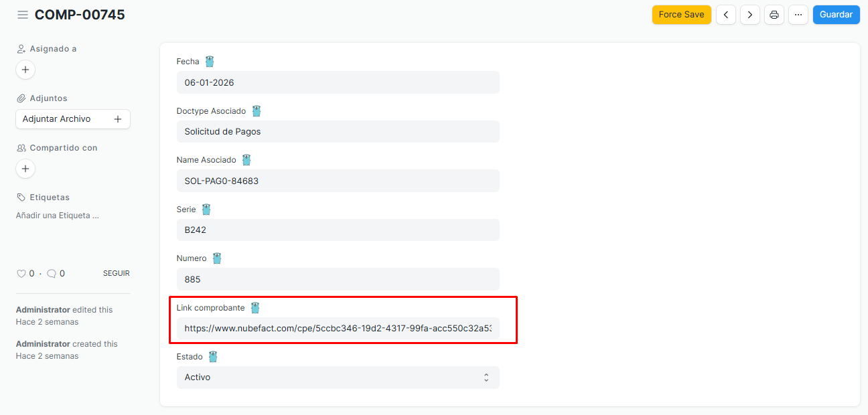Click the Link comprobante URL field
The image size is (868, 415).
coord(338,329)
